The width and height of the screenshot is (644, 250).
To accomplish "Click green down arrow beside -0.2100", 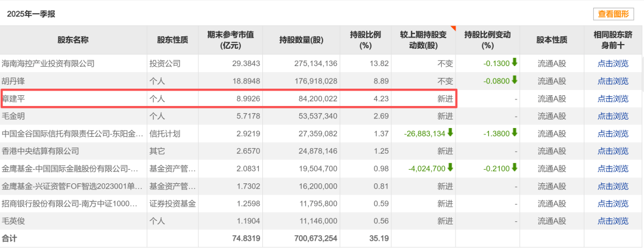I will (x=514, y=168).
